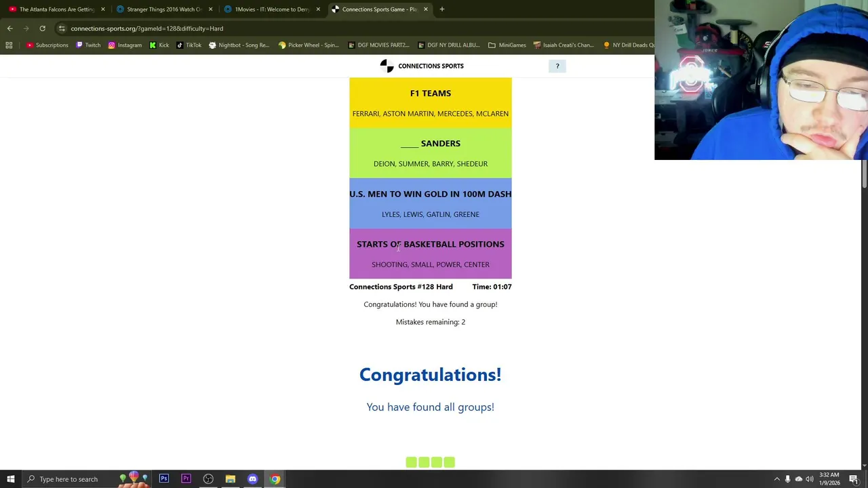Show hidden system tray icons

(x=776, y=479)
